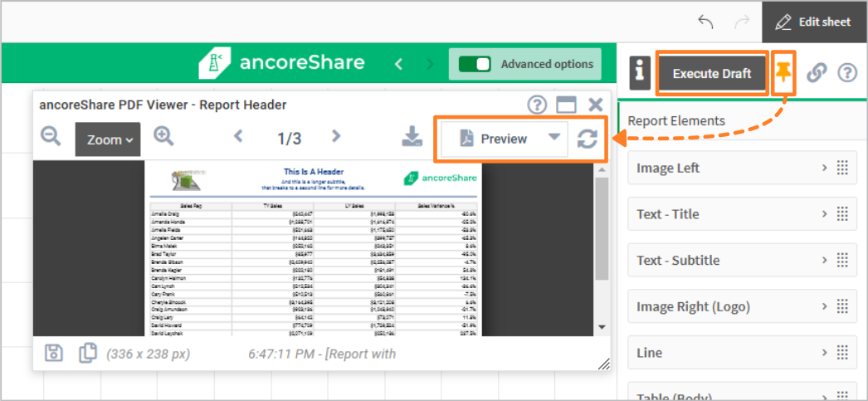Viewport: 868px width, 401px height.
Task: Expand the Text - Subtitle element
Action: pyautogui.click(x=824, y=260)
